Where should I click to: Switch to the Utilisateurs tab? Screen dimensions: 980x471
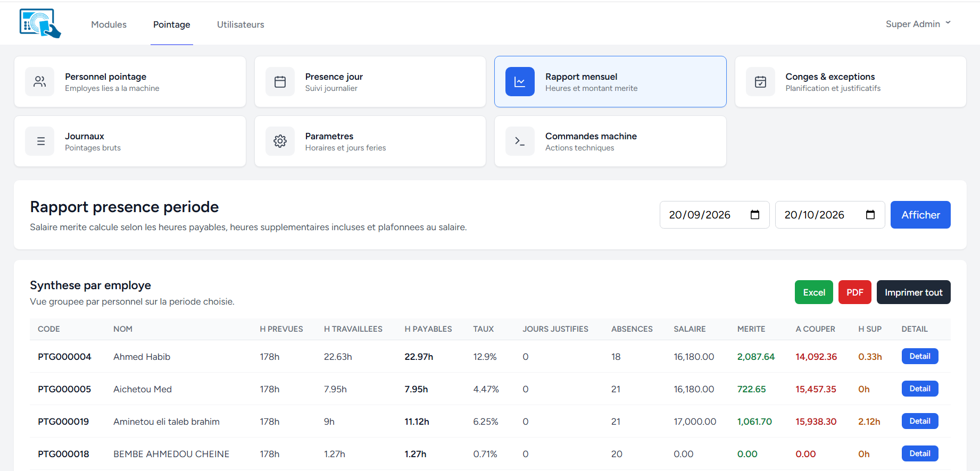pyautogui.click(x=240, y=24)
